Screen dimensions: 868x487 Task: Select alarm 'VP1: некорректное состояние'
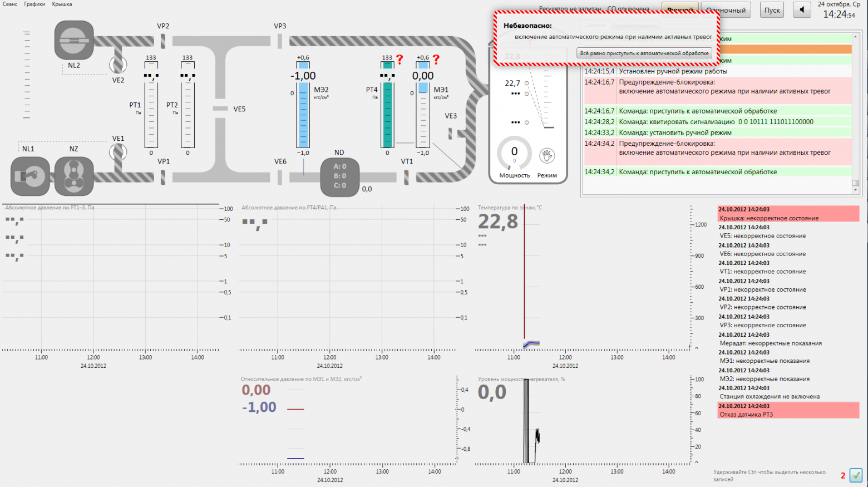tap(788, 285)
